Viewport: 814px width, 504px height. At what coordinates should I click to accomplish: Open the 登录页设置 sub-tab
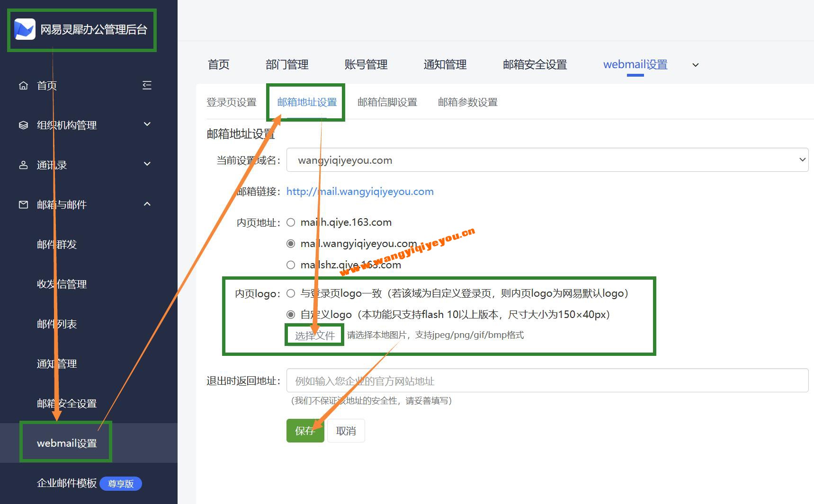(x=232, y=102)
